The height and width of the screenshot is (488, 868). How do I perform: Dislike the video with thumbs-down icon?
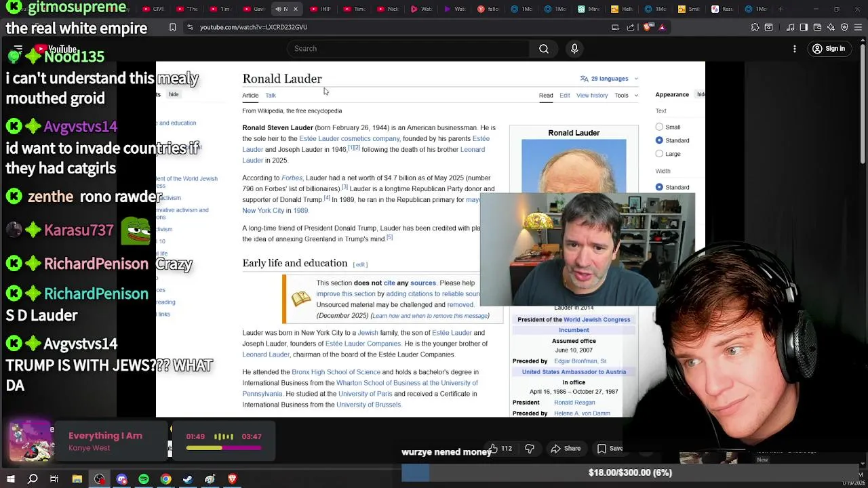530,449
